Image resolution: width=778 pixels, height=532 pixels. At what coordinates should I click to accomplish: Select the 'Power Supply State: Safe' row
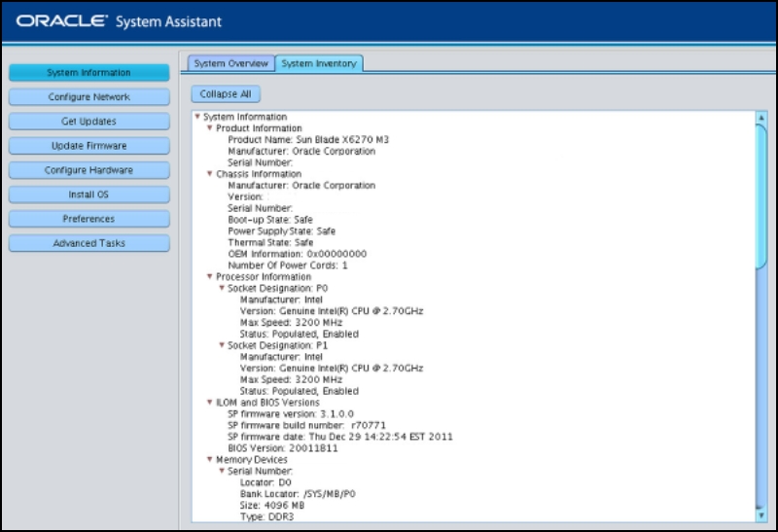point(281,231)
